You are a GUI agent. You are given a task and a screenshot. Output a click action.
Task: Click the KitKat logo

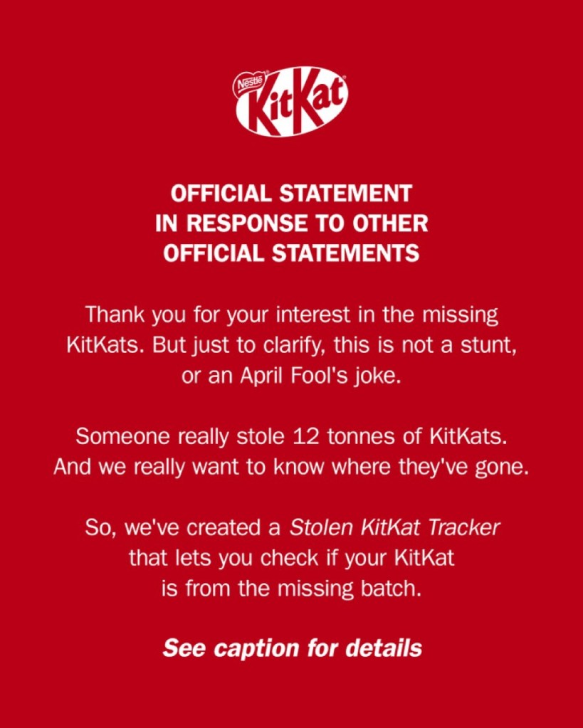291,102
